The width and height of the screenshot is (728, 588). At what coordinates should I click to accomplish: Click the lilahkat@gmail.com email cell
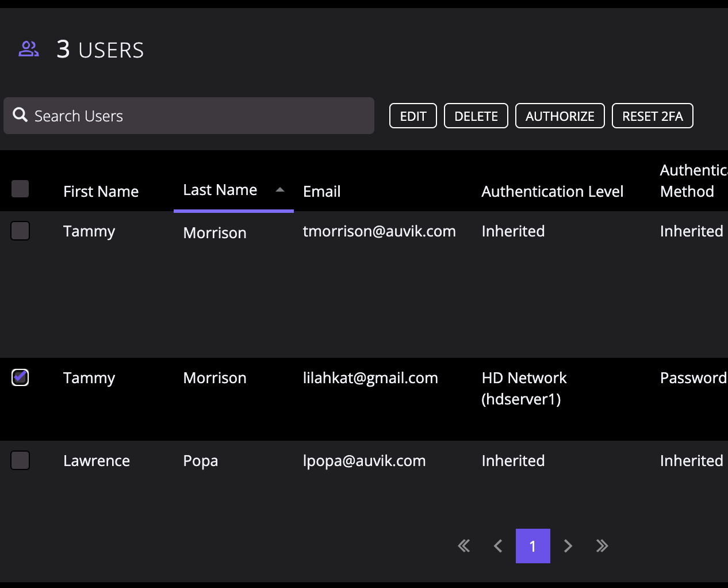point(370,378)
